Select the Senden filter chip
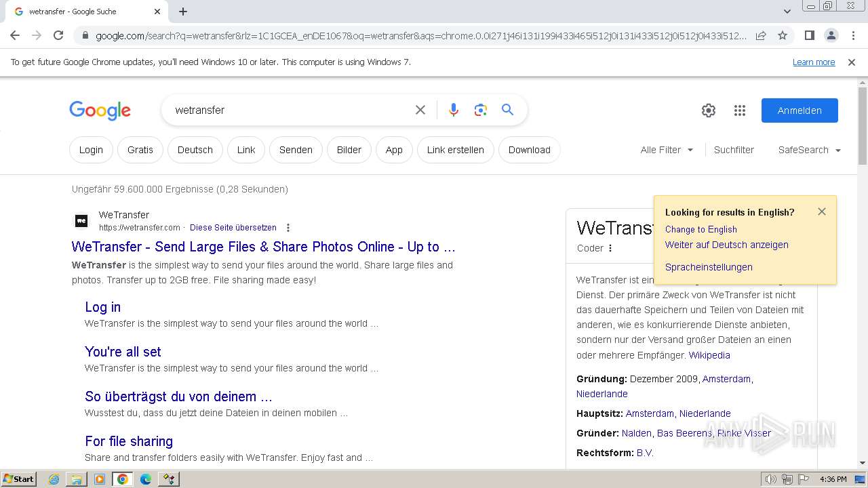Image resolution: width=868 pixels, height=488 pixels. coord(296,150)
